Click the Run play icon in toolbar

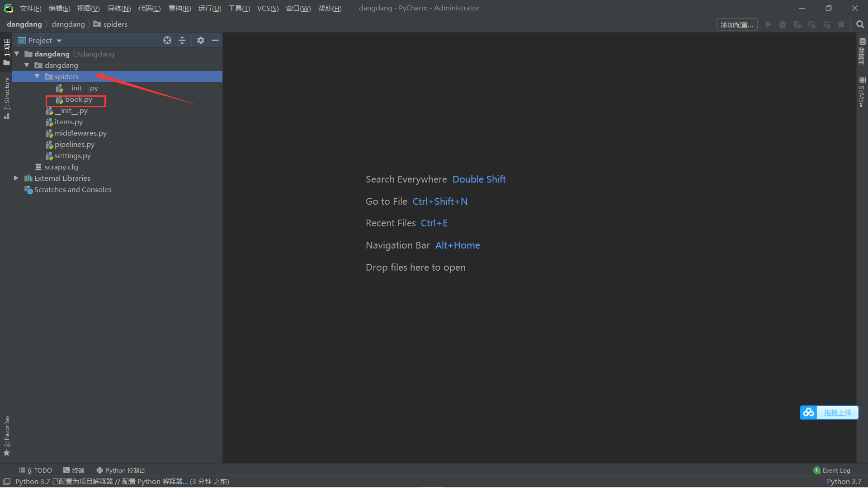(x=768, y=24)
